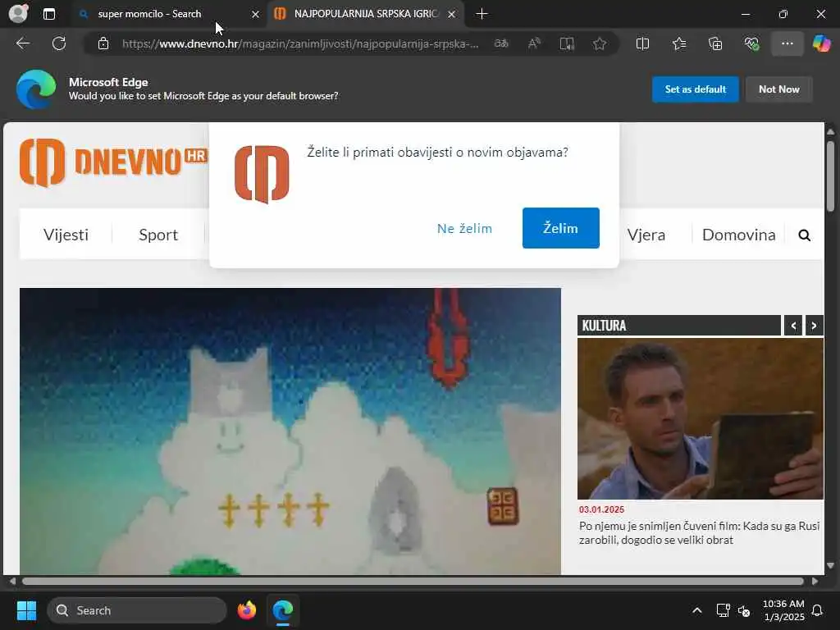The image size is (840, 630).
Task: Open Browser essentials heart icon
Action: (x=751, y=43)
